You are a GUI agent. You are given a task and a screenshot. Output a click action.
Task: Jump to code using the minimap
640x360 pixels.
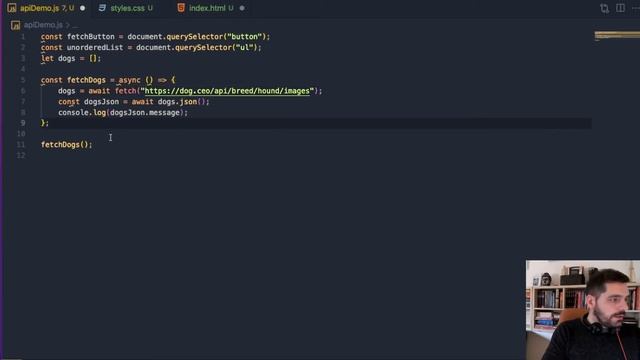[617, 36]
